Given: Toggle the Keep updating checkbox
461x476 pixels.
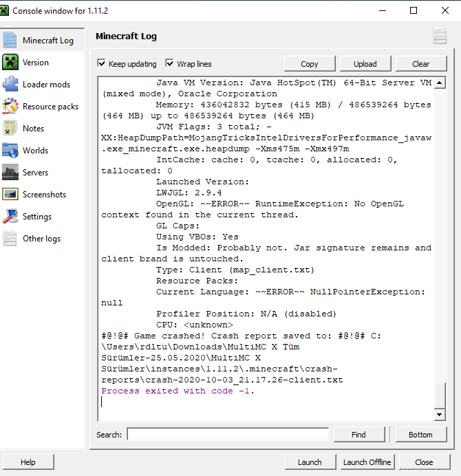Looking at the screenshot, I should click(x=101, y=63).
